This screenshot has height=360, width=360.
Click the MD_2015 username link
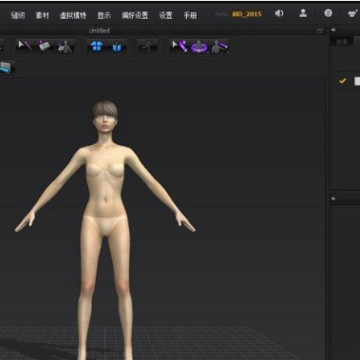click(x=247, y=14)
